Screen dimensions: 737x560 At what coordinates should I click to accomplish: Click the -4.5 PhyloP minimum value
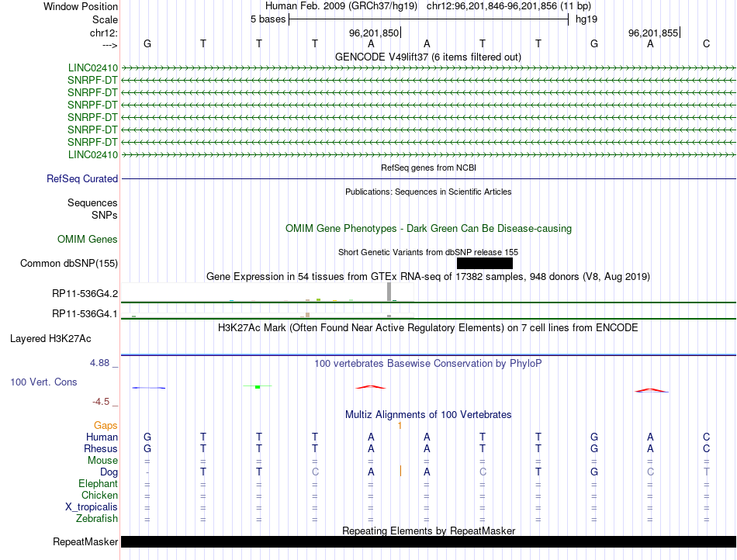(x=101, y=402)
